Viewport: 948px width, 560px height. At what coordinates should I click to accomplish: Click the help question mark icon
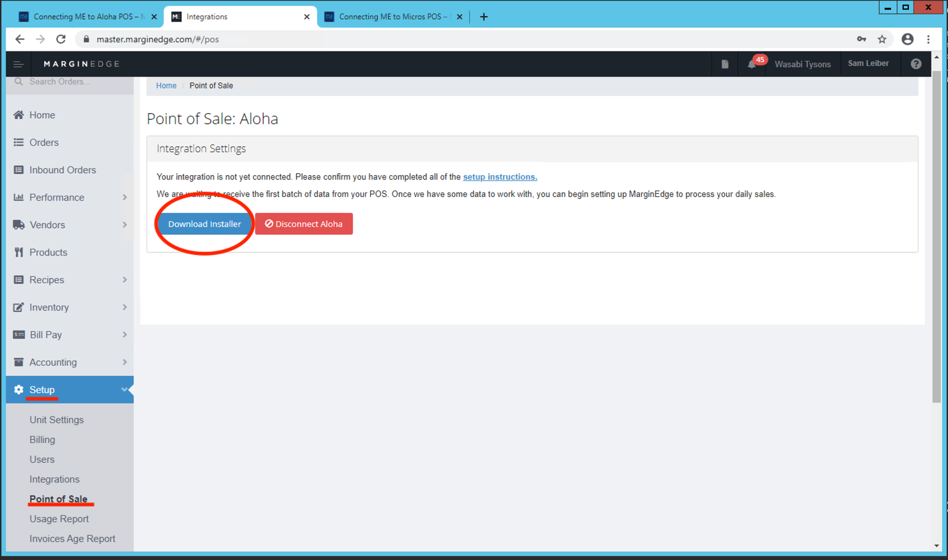click(916, 64)
